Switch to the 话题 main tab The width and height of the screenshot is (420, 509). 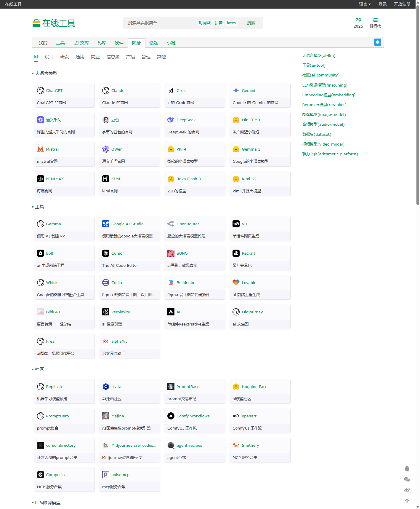tap(154, 43)
